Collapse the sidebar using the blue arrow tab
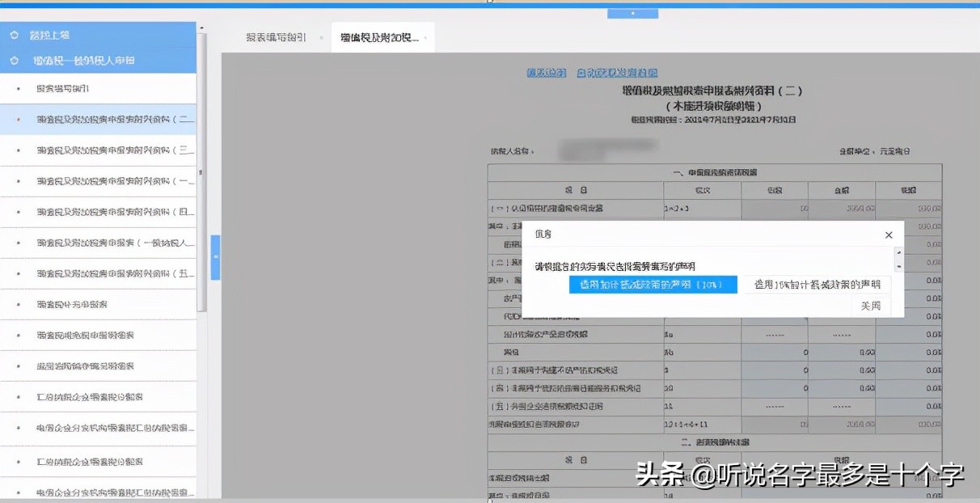The height and width of the screenshot is (503, 980). point(214,256)
